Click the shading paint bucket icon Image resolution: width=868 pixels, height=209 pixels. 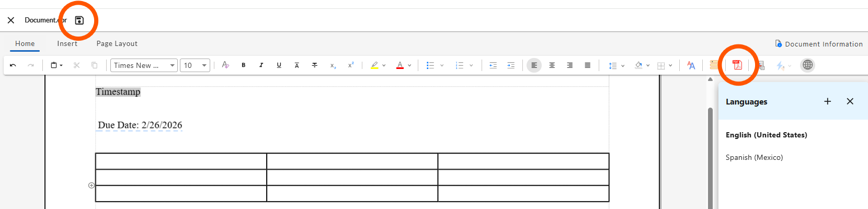[638, 65]
